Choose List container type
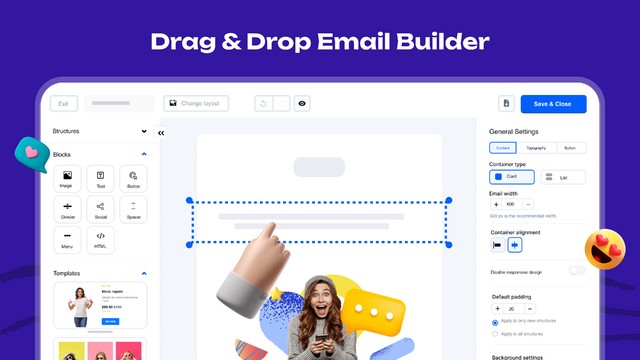The image size is (640, 360). [563, 177]
